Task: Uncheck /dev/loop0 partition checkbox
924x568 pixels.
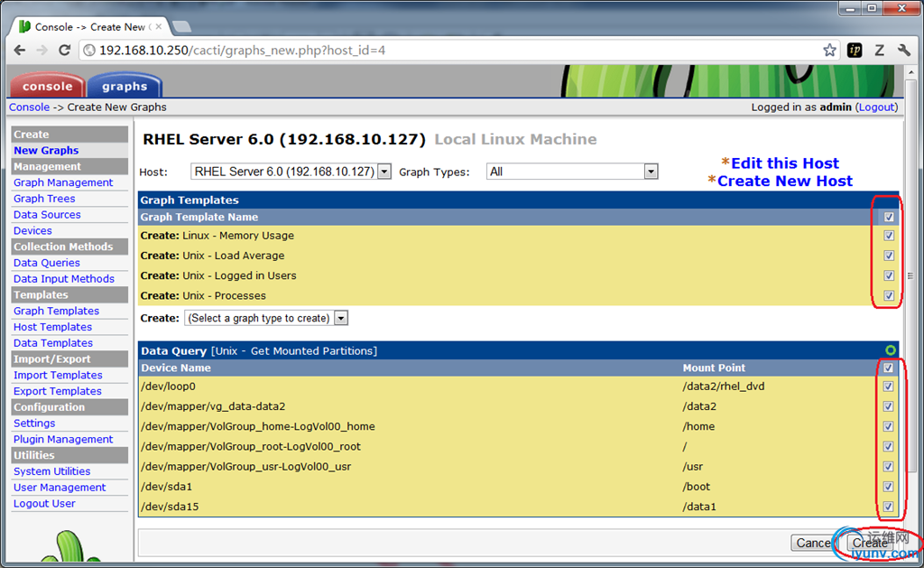Action: click(x=889, y=386)
